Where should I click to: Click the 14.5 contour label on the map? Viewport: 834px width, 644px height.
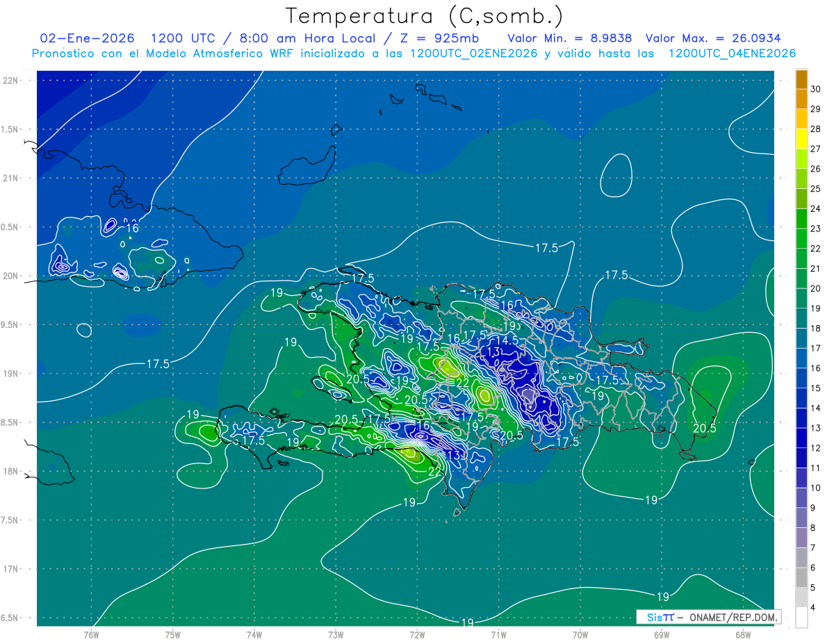tap(507, 340)
